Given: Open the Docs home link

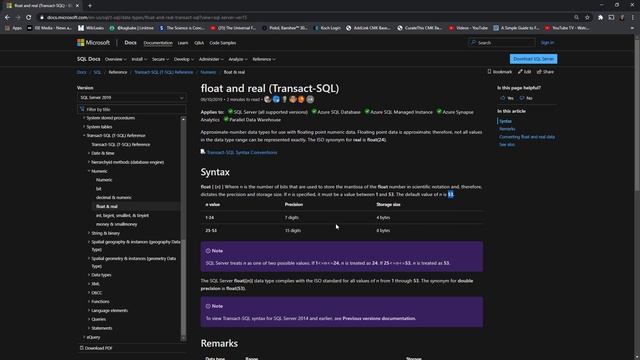Looking at the screenshot, I should [x=130, y=42].
